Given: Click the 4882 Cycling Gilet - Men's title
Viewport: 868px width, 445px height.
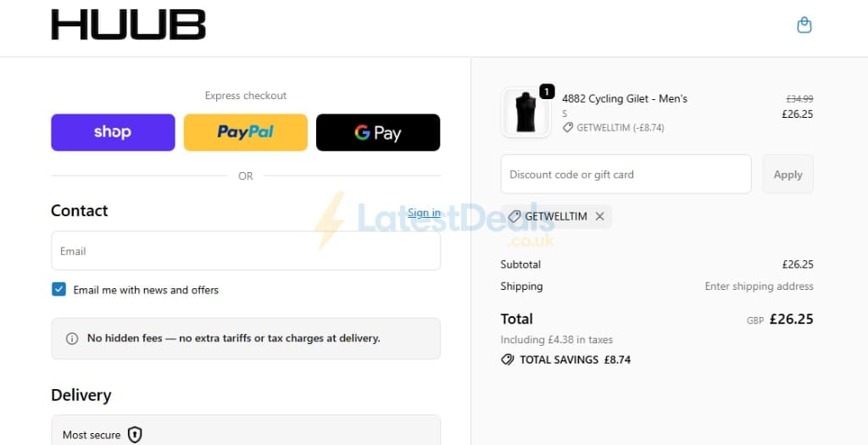Looking at the screenshot, I should 625,98.
